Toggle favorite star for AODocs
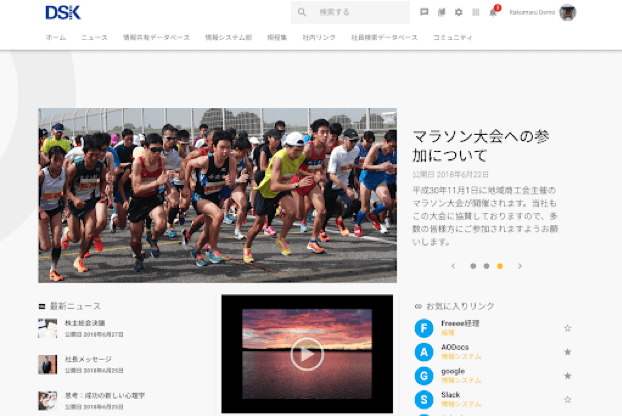Viewport: 622px width, 416px height. (568, 352)
